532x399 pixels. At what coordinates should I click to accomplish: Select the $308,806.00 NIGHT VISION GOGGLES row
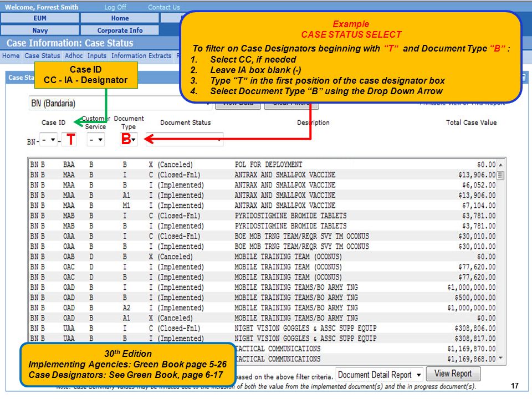point(263,328)
